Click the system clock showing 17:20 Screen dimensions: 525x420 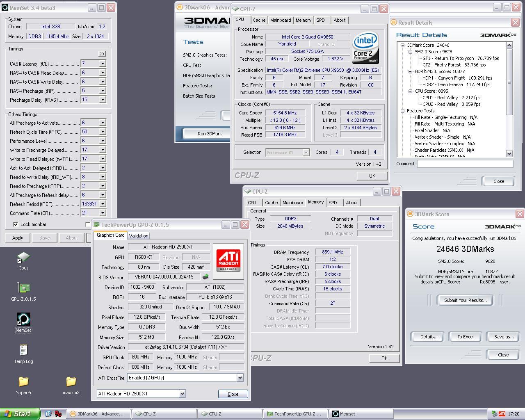(514, 414)
